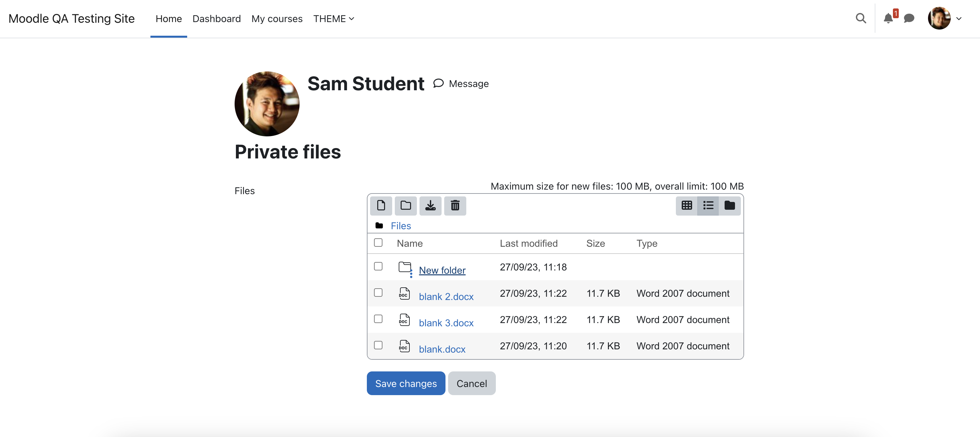Viewport: 980px width, 437px height.
Task: Click Save changes button
Action: (406, 383)
